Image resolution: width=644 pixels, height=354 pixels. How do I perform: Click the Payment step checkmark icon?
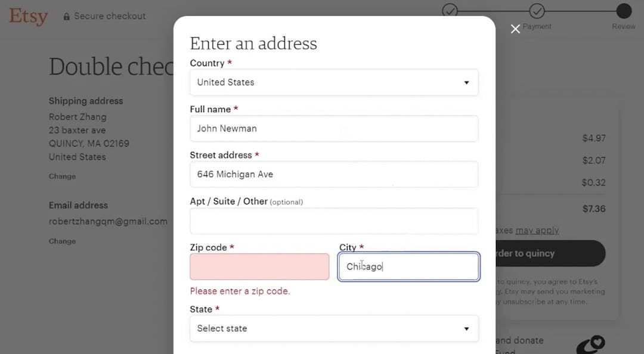[537, 11]
